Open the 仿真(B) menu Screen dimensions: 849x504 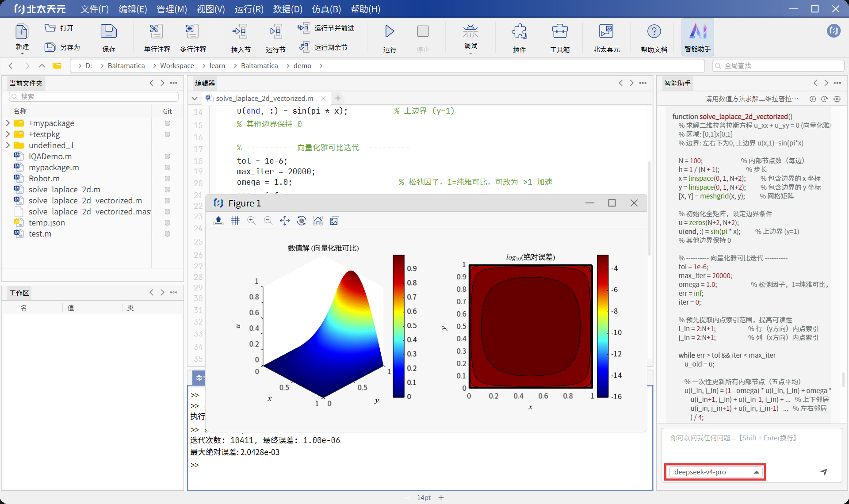[x=326, y=9]
